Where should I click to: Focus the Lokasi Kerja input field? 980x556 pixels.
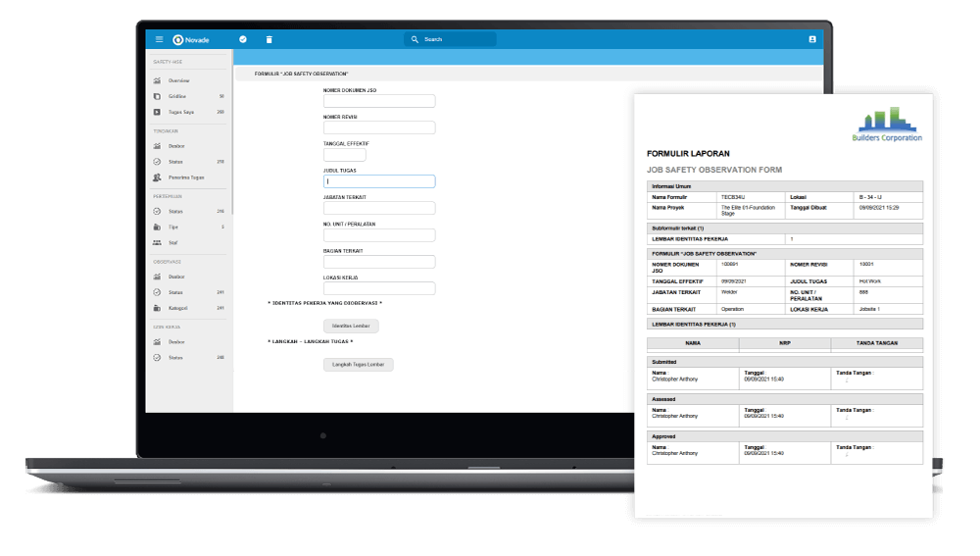378,288
